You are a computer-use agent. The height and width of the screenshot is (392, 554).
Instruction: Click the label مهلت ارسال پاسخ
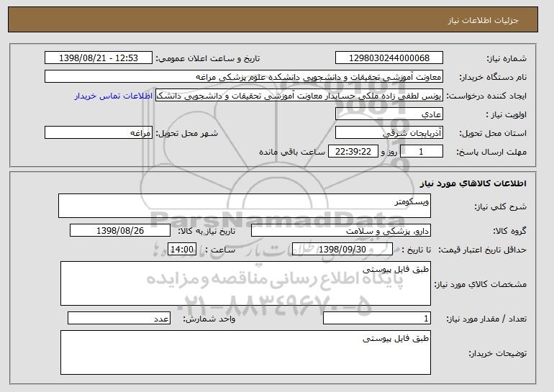pos(492,152)
